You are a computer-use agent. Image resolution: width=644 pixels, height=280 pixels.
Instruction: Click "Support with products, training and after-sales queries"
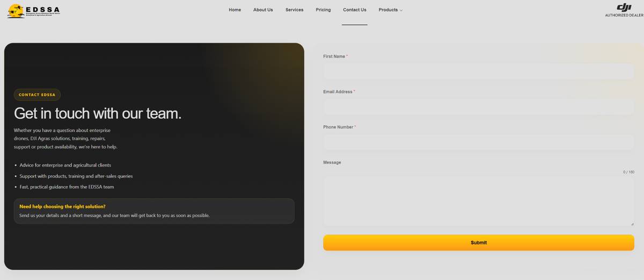pyautogui.click(x=76, y=176)
